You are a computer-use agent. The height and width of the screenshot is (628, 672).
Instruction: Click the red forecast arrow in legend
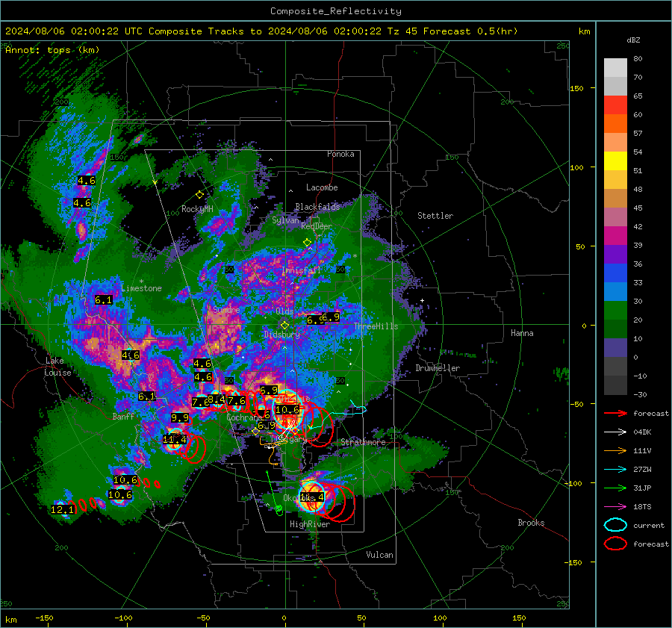tap(615, 413)
